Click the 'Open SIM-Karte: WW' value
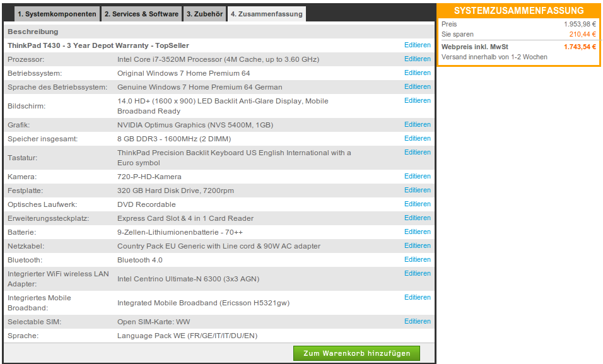The width and height of the screenshot is (603, 364). (x=153, y=322)
